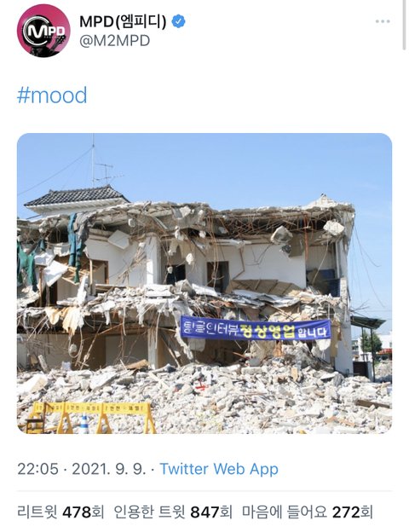This screenshot has height=532, width=409.
Task: Click the yellow safety barrier in photo
Action: (91, 417)
